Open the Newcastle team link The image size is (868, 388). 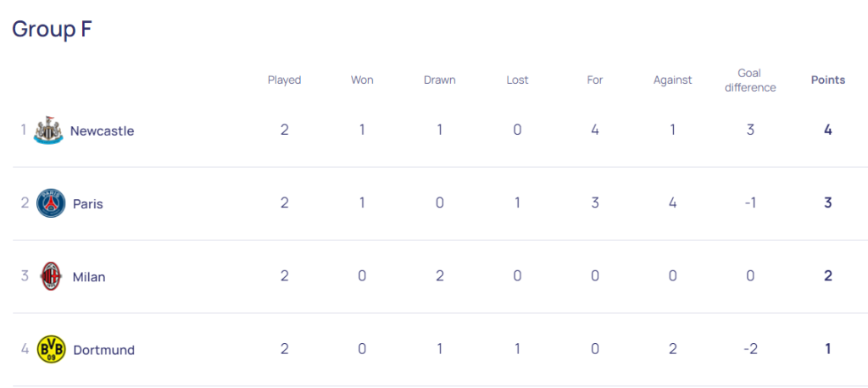(x=102, y=131)
